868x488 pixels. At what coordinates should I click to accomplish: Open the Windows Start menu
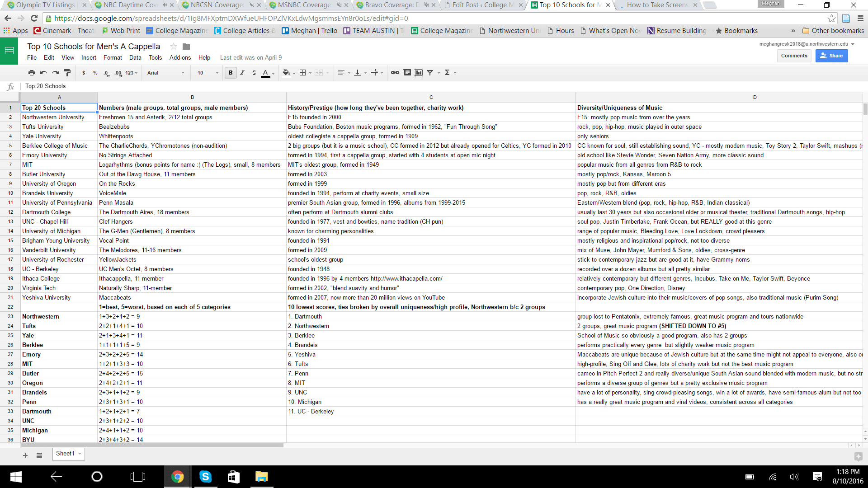tap(16, 477)
